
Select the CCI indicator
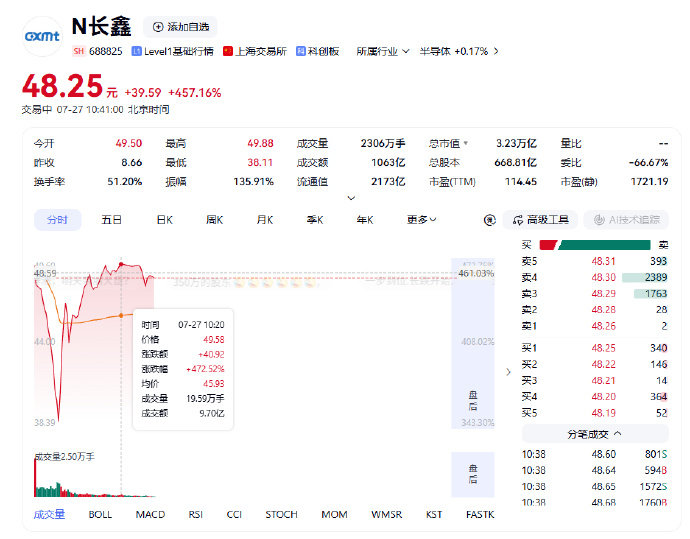234,514
